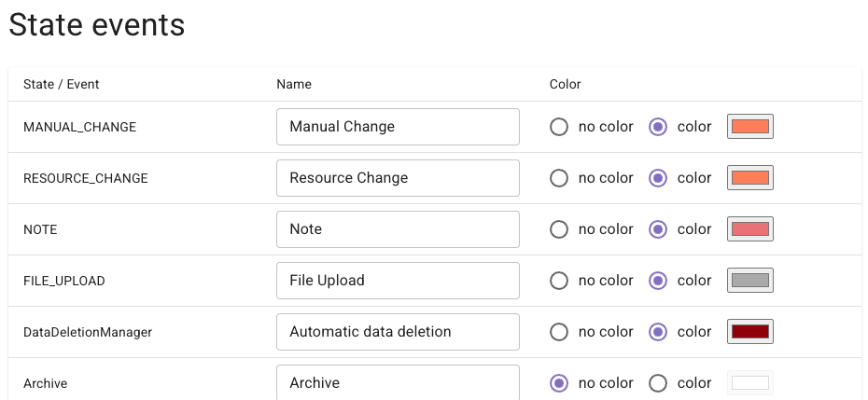868x400 pixels.
Task: Edit the 'File Upload' name field
Action: (398, 281)
